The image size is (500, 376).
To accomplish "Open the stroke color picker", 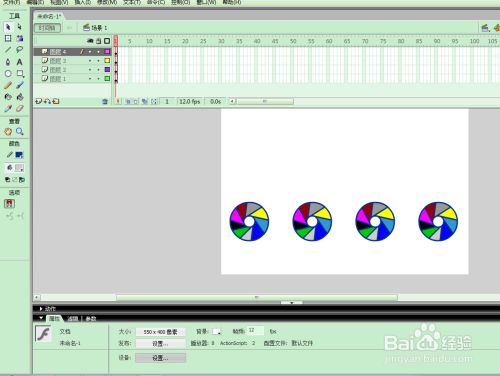I will [19, 155].
